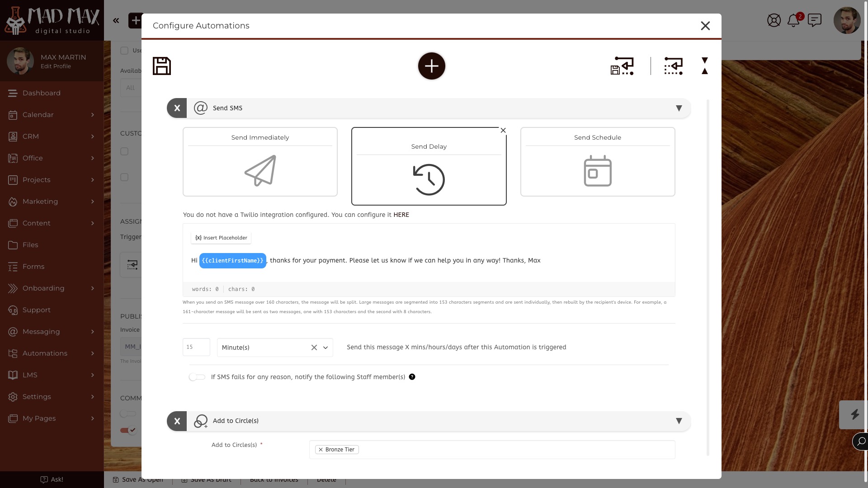Click the round plus add-action button
Screen dimensions: 868x488
click(431, 66)
